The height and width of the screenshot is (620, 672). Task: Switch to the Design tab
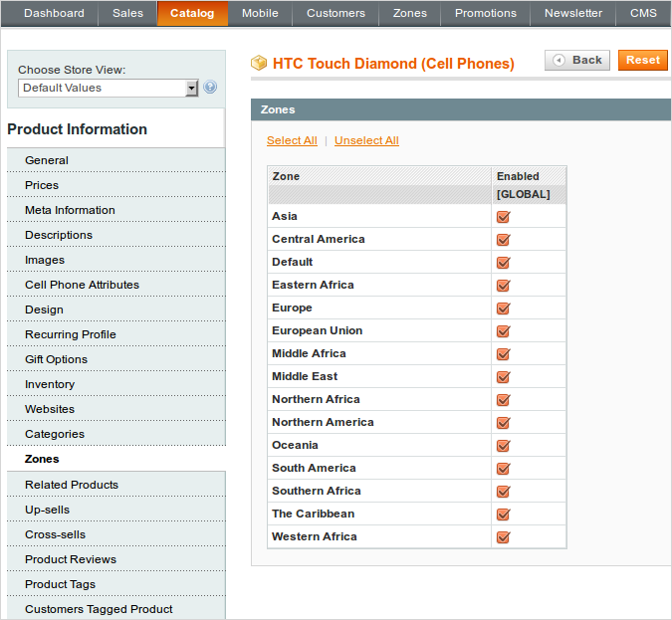[x=116, y=310]
